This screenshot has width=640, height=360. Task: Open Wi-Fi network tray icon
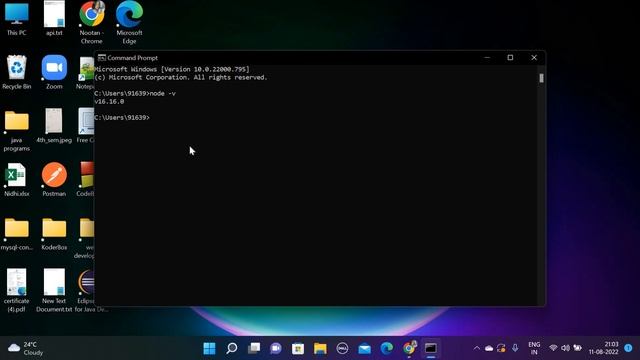[553, 348]
